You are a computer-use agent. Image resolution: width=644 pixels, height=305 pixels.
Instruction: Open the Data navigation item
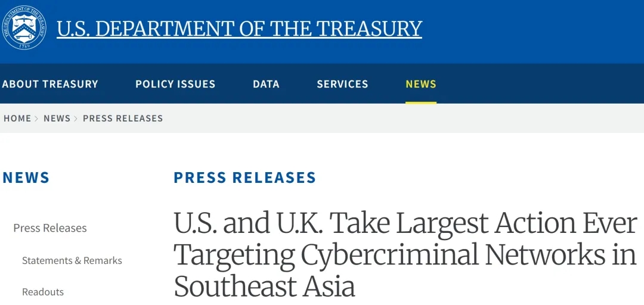pos(266,84)
